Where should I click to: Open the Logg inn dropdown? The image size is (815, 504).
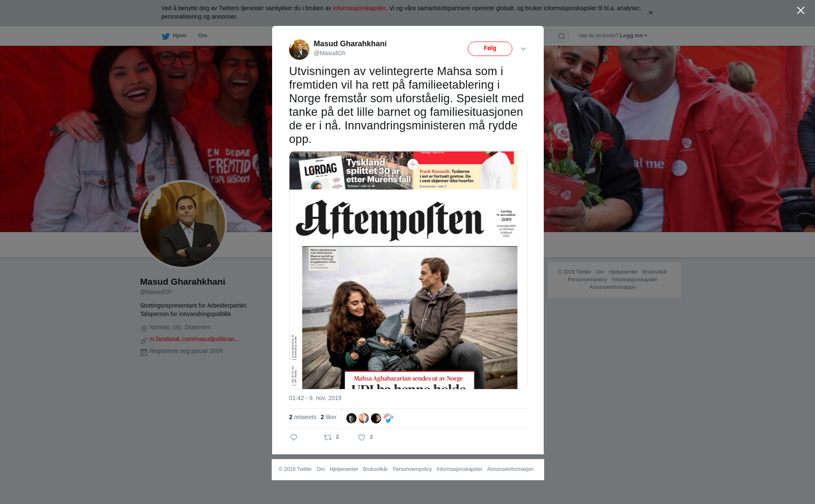coord(633,36)
